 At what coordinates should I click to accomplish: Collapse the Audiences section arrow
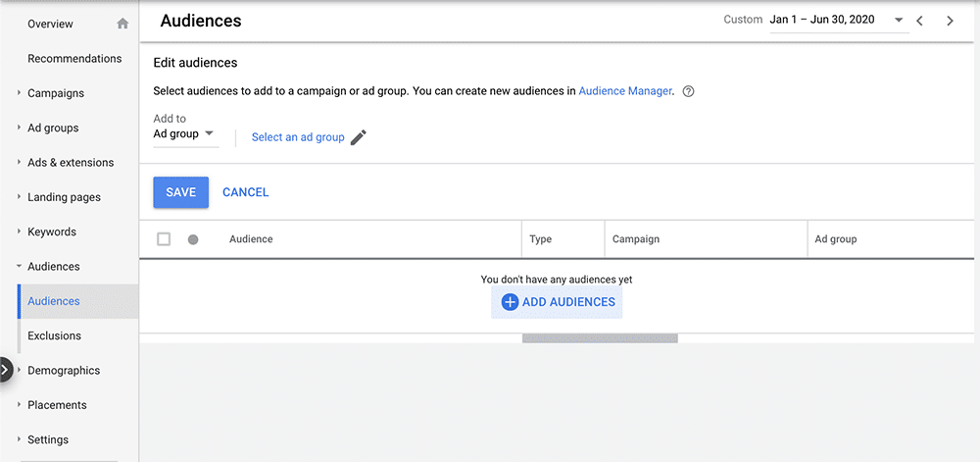point(19,267)
